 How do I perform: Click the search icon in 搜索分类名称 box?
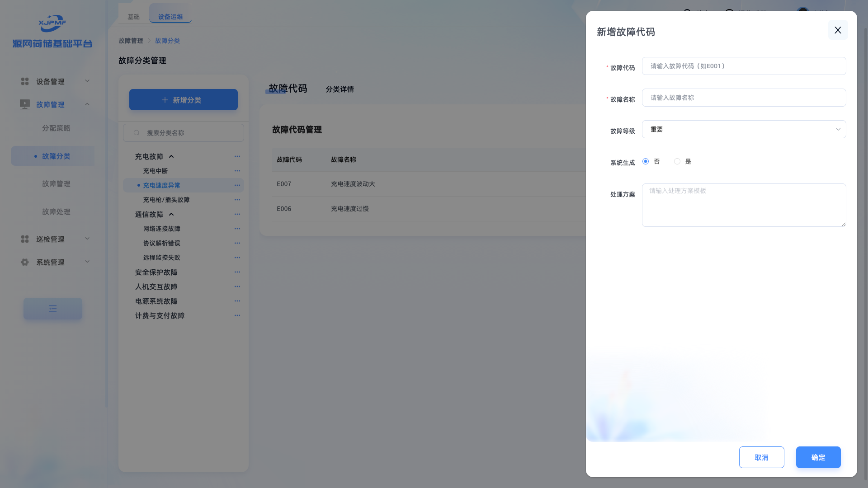[137, 133]
